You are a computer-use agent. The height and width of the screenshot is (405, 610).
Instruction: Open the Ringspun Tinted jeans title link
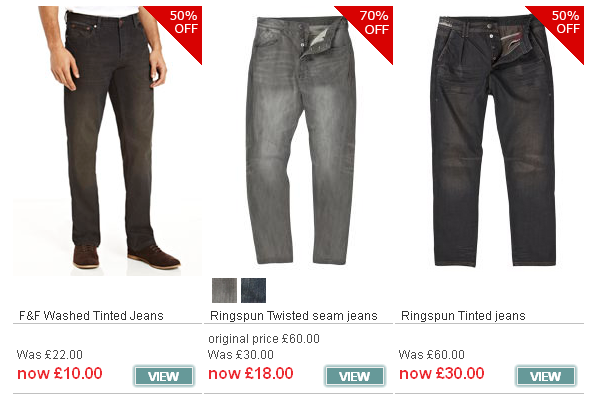pos(463,316)
